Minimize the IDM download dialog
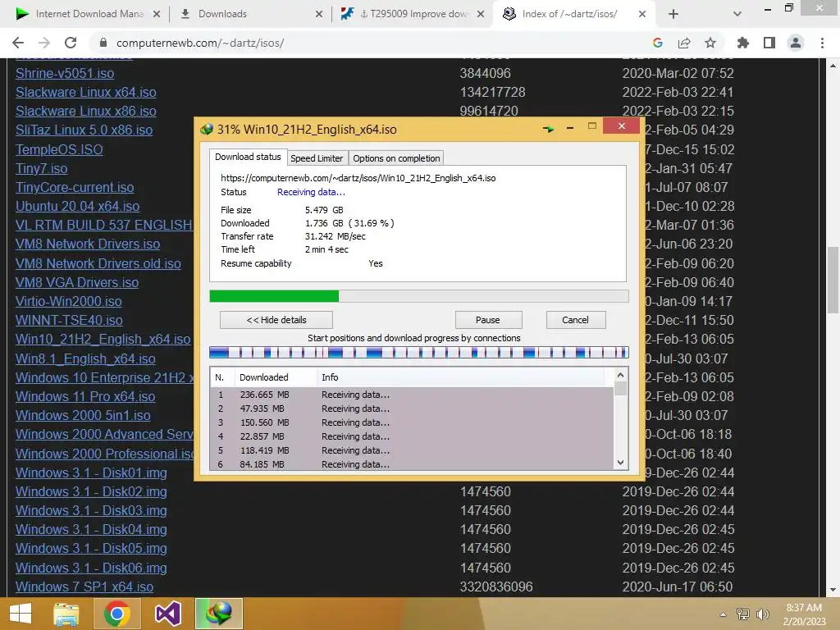Screen dimensions: 840x630 570,128
